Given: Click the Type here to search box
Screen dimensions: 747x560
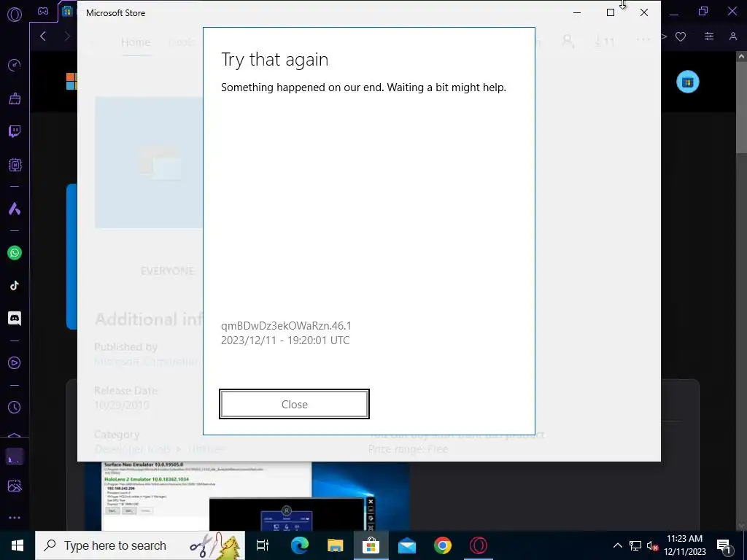Looking at the screenshot, I should [140, 545].
